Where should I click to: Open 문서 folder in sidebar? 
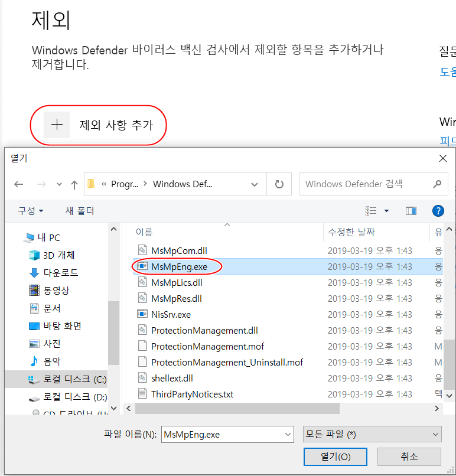point(45,308)
